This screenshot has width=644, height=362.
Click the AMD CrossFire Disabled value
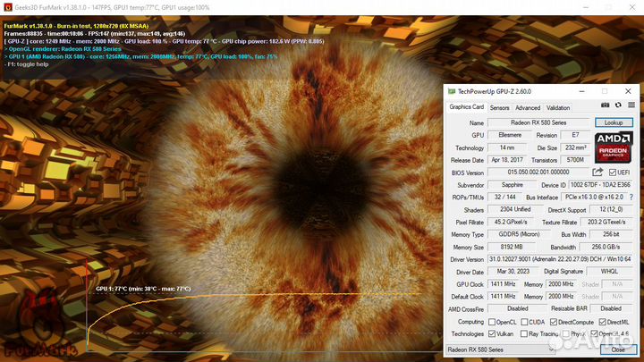click(x=518, y=308)
